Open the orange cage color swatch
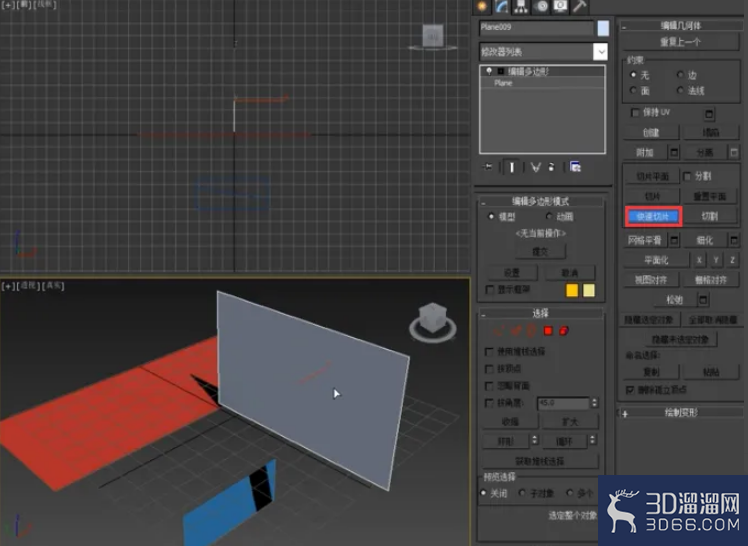The height and width of the screenshot is (546, 748). coord(572,290)
